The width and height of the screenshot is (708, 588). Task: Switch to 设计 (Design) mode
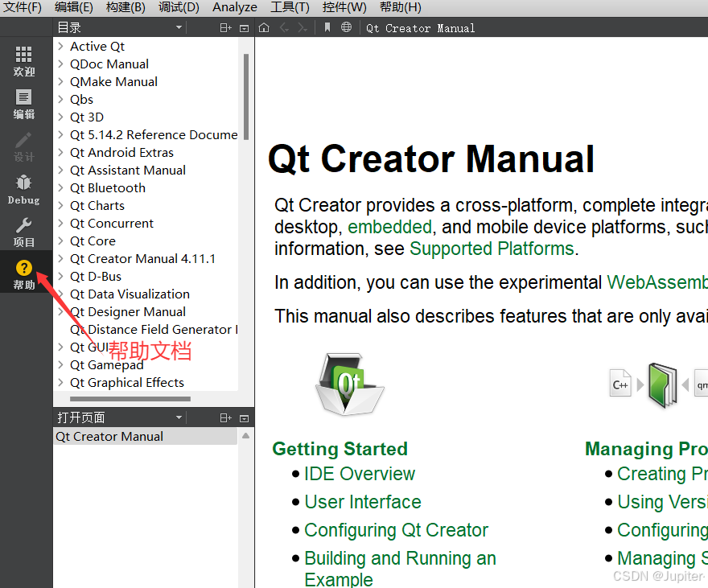pyautogui.click(x=23, y=146)
